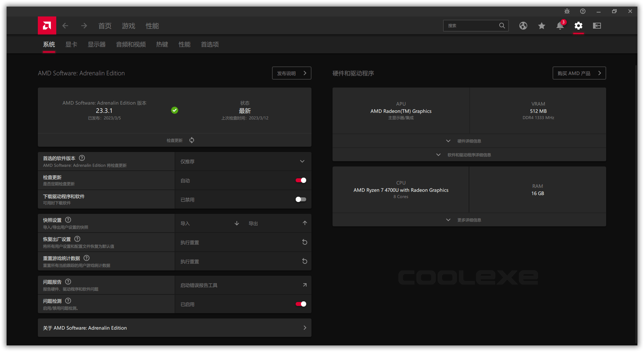
Task: Click help icon beside 问题报告
Action: [68, 282]
